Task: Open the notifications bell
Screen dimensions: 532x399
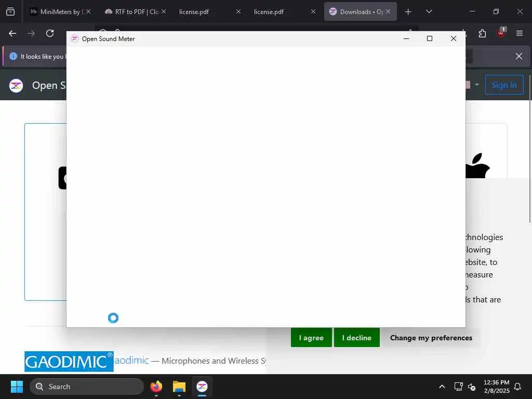Action: tap(518, 387)
